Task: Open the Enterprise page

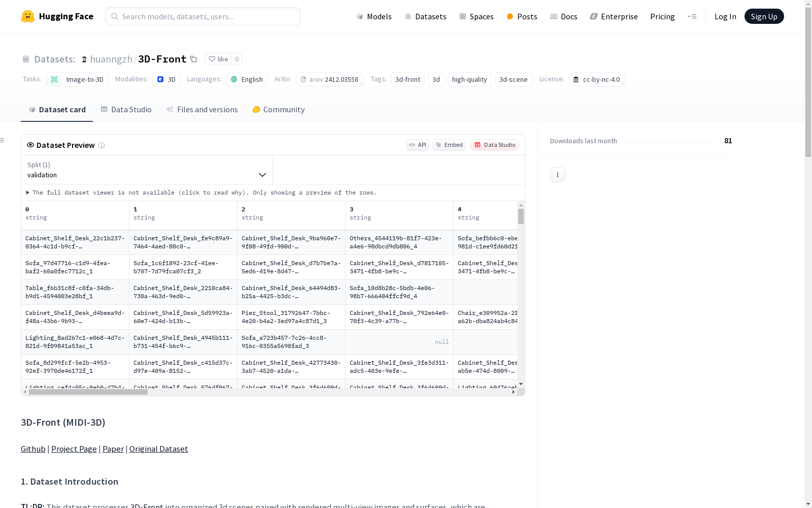Action: pos(614,16)
